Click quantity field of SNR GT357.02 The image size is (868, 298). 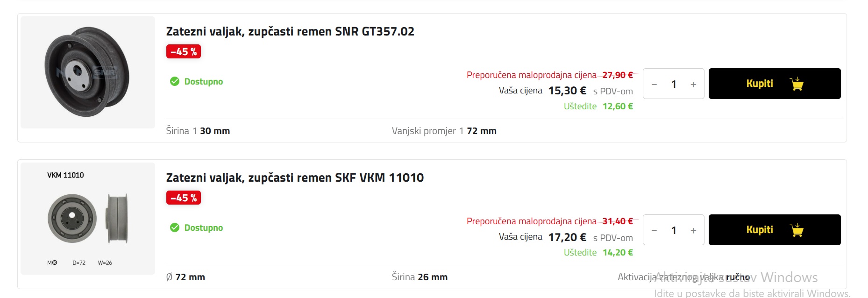pyautogui.click(x=674, y=84)
